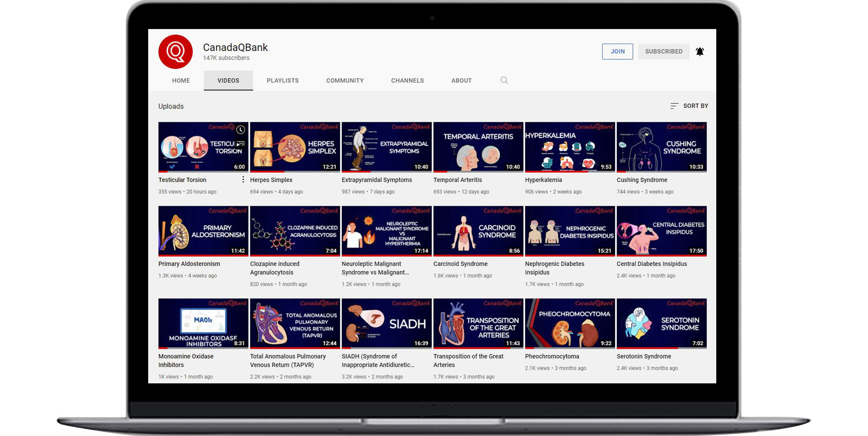Viewport: 868px width, 436px height.
Task: Open the Hyperkalemia video thumbnail
Action: point(570,147)
